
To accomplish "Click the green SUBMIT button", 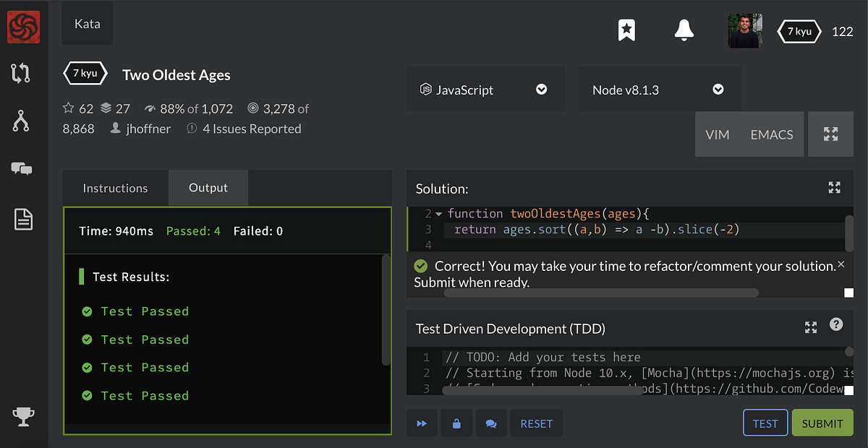I will point(822,423).
